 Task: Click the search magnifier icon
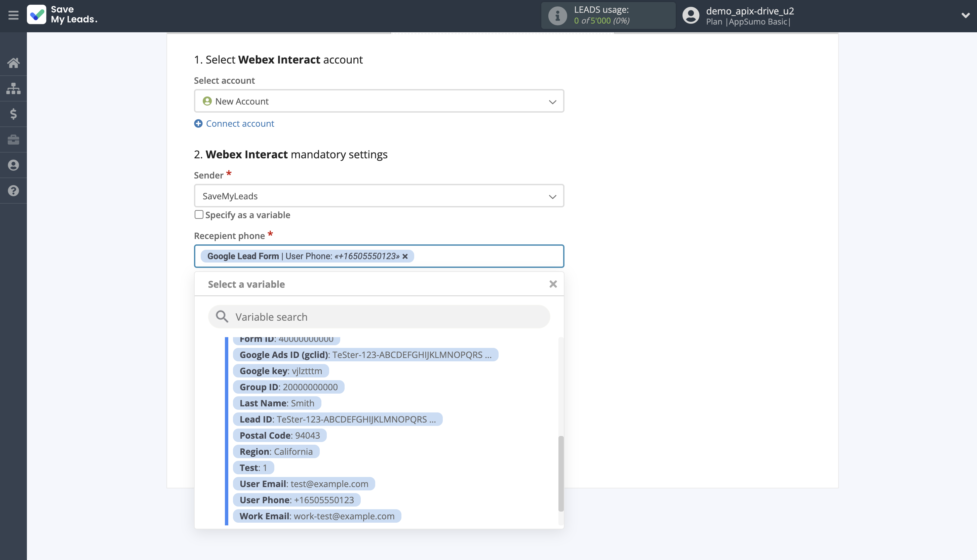tap(222, 317)
